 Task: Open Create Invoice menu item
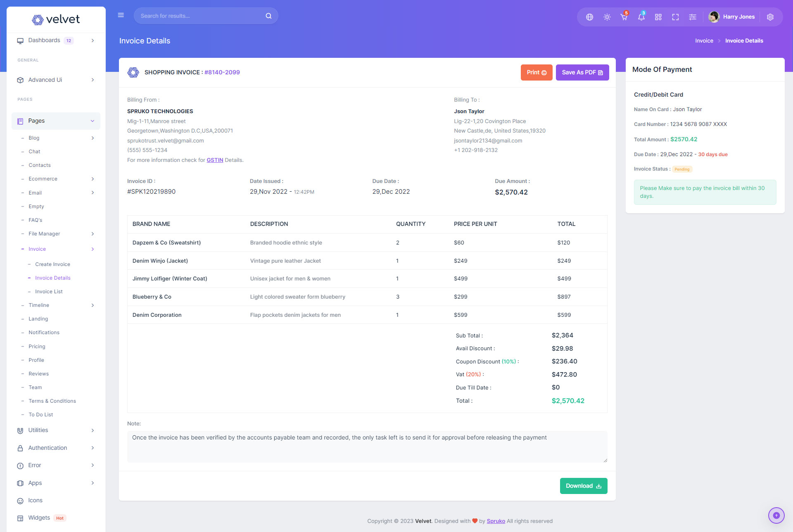[52, 264]
